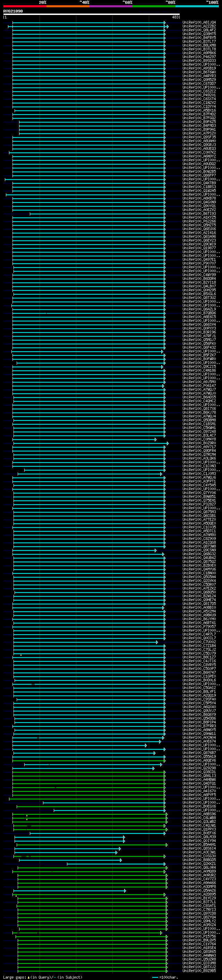
Task: Click the cyan ~100% identity legend segment
Action: point(197,6)
